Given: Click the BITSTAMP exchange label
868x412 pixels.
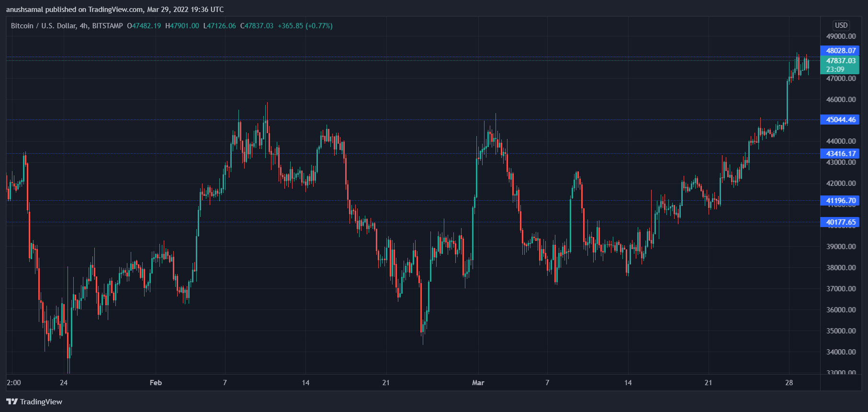Looking at the screenshot, I should pos(107,26).
